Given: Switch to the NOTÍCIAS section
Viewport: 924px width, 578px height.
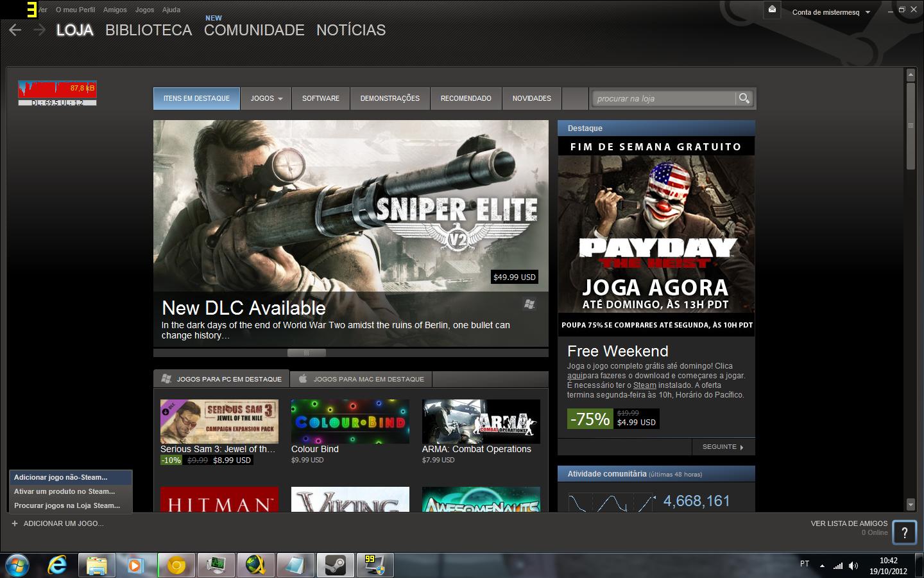Looking at the screenshot, I should click(351, 30).
